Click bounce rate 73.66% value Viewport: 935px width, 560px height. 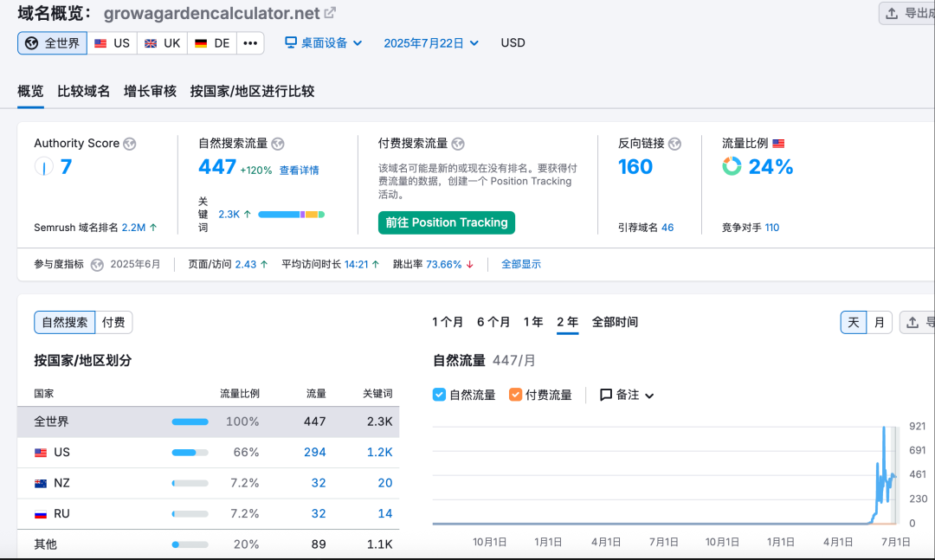coord(444,264)
